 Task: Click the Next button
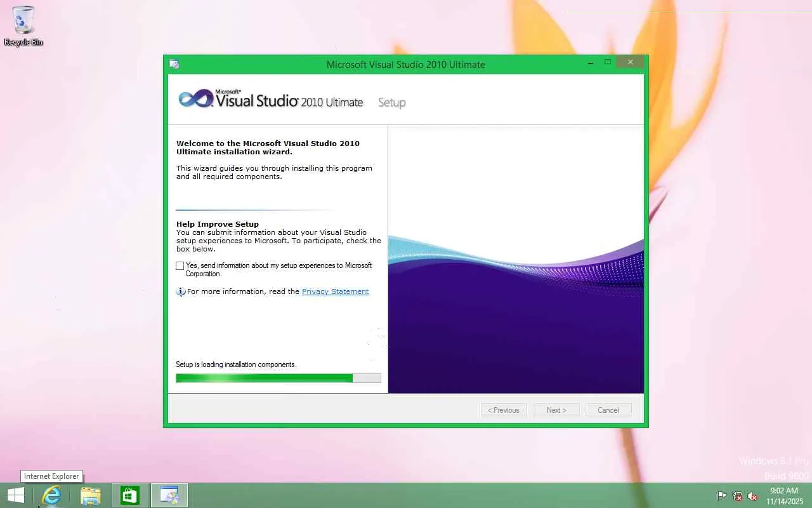tap(556, 410)
